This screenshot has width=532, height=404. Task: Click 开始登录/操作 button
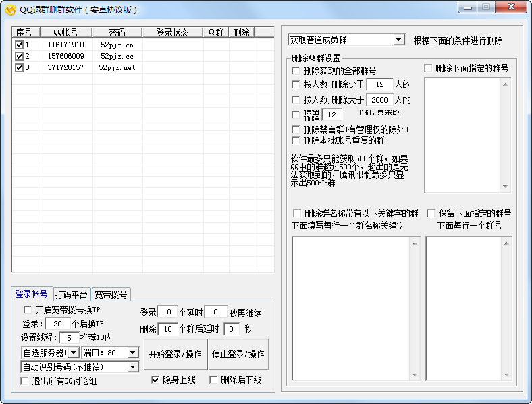(175, 354)
